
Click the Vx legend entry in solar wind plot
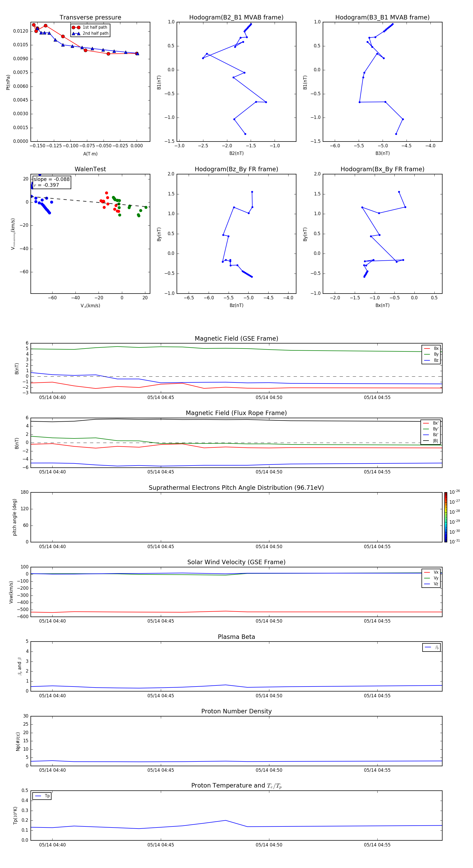[x=431, y=572]
